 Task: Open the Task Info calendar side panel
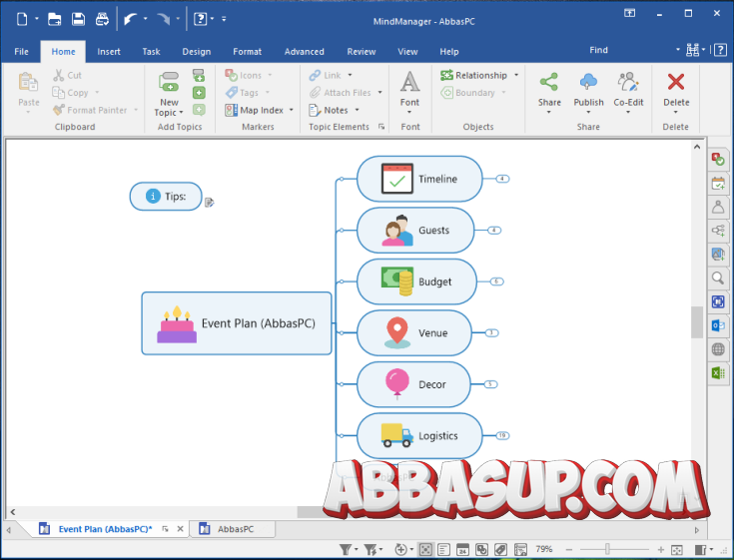point(718,183)
